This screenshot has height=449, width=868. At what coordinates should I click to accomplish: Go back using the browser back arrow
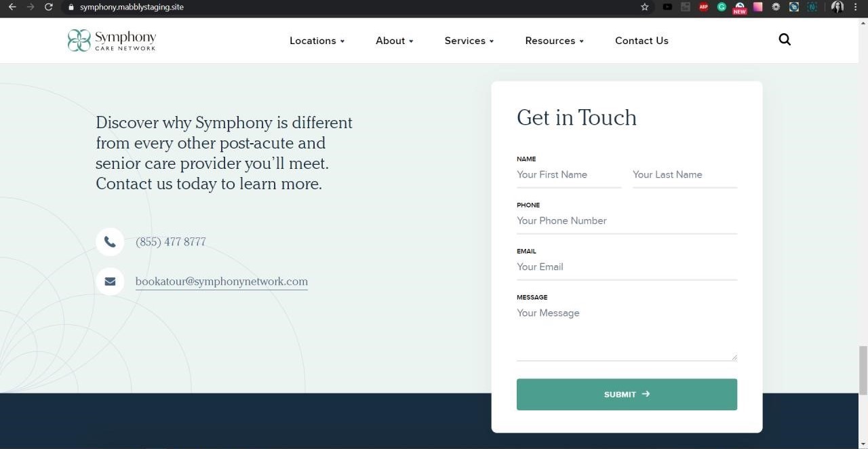pyautogui.click(x=12, y=7)
